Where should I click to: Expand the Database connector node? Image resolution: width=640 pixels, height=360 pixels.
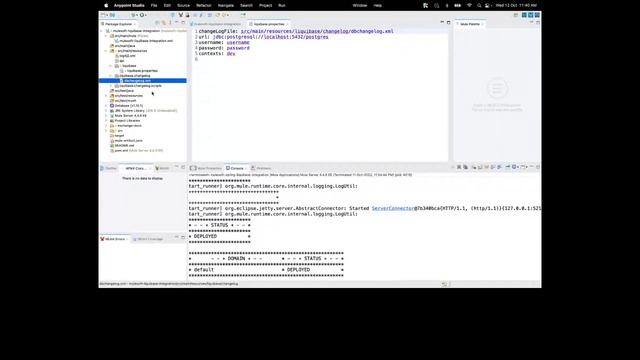click(x=106, y=105)
